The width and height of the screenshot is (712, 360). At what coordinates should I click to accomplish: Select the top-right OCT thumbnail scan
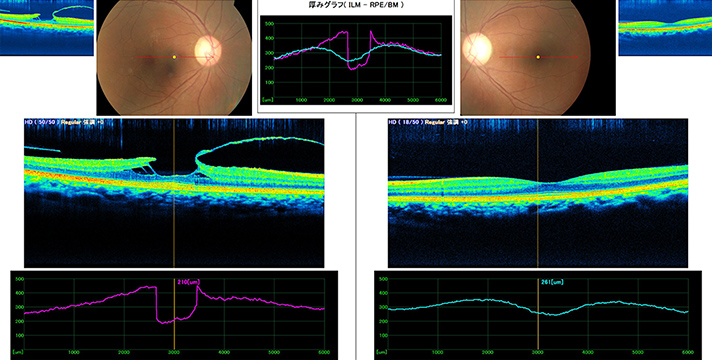[665, 28]
